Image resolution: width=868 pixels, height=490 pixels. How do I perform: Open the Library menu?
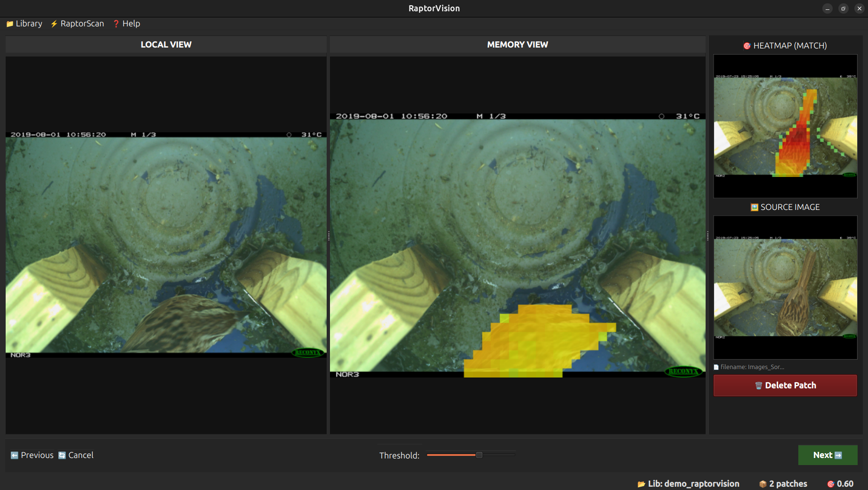(24, 24)
